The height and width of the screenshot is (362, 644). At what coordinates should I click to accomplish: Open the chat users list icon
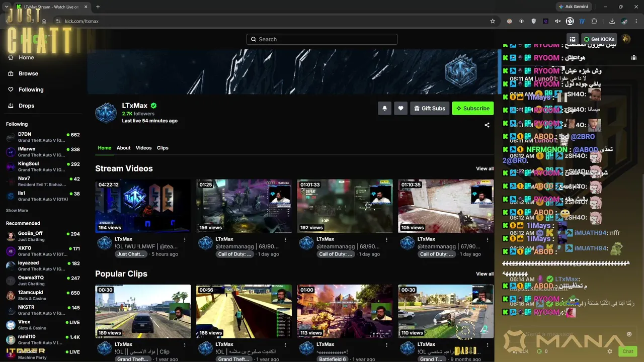tap(633, 57)
